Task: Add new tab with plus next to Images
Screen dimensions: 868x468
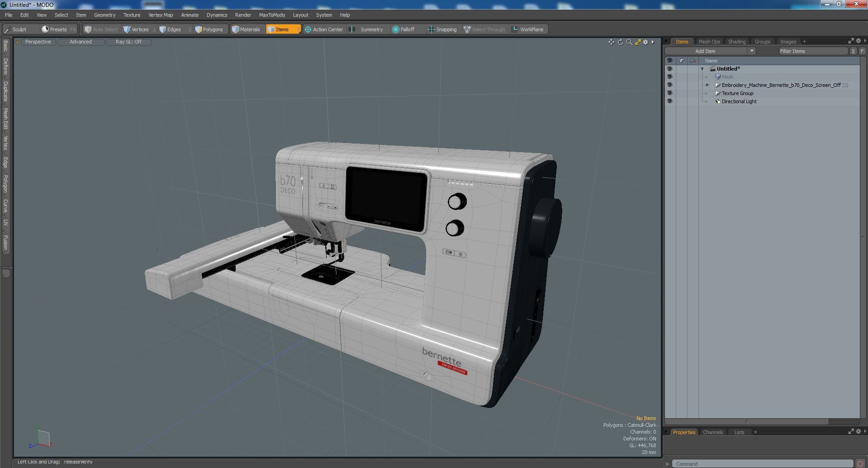Action: [x=804, y=42]
